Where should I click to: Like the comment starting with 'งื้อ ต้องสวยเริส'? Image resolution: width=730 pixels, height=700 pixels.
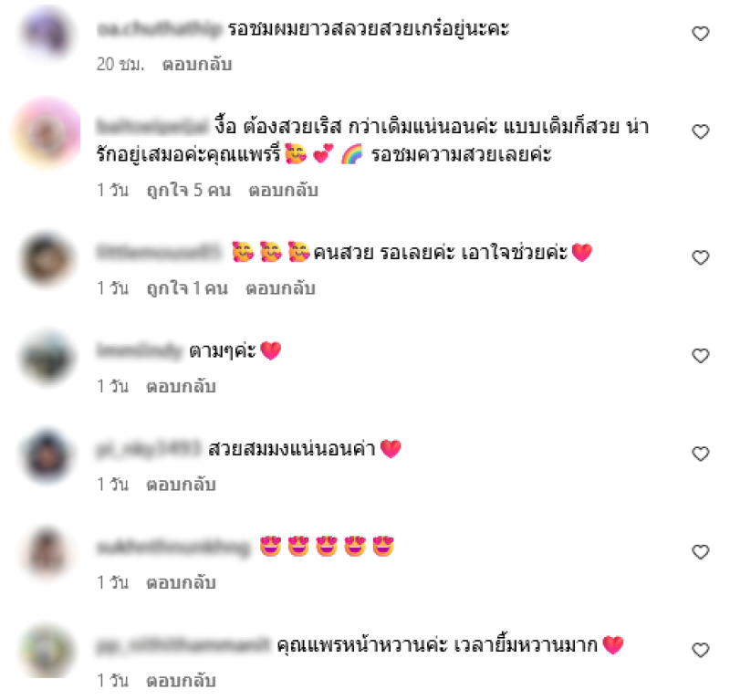[700, 131]
